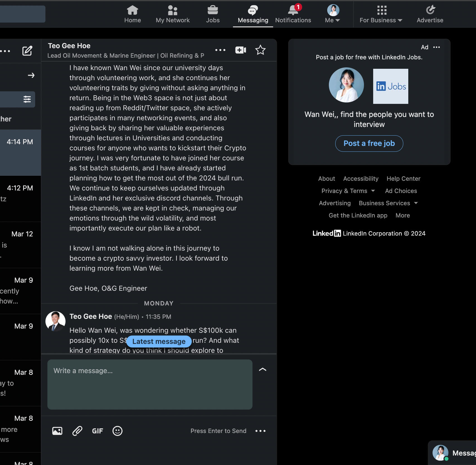Click Teo Gee Hoe sender name in message
This screenshot has height=465, width=476.
91,317
